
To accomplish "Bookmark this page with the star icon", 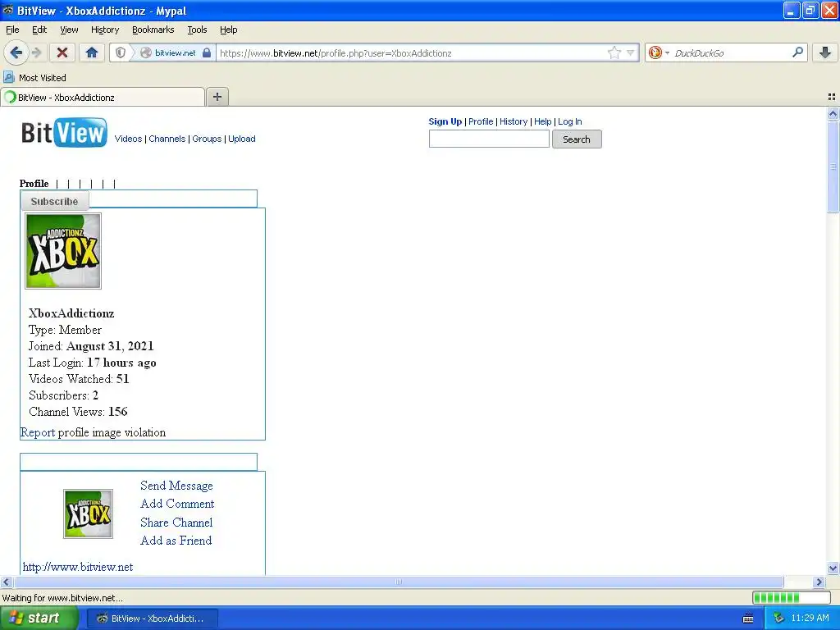I will (614, 52).
